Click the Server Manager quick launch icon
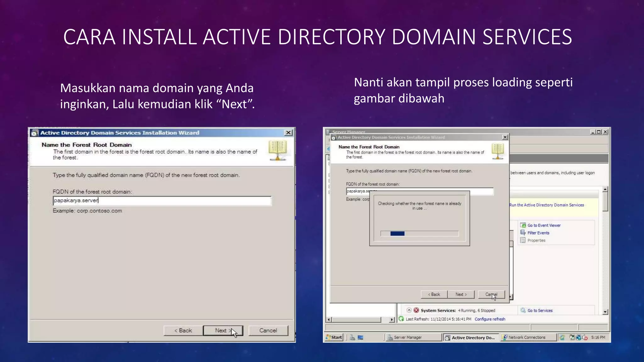This screenshot has height=362, width=644. point(353,337)
